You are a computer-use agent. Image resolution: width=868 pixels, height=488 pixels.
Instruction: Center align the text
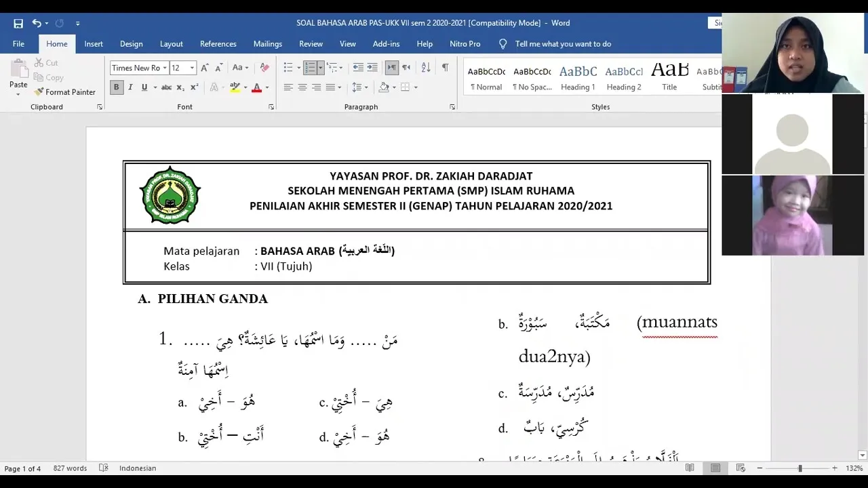coord(302,87)
